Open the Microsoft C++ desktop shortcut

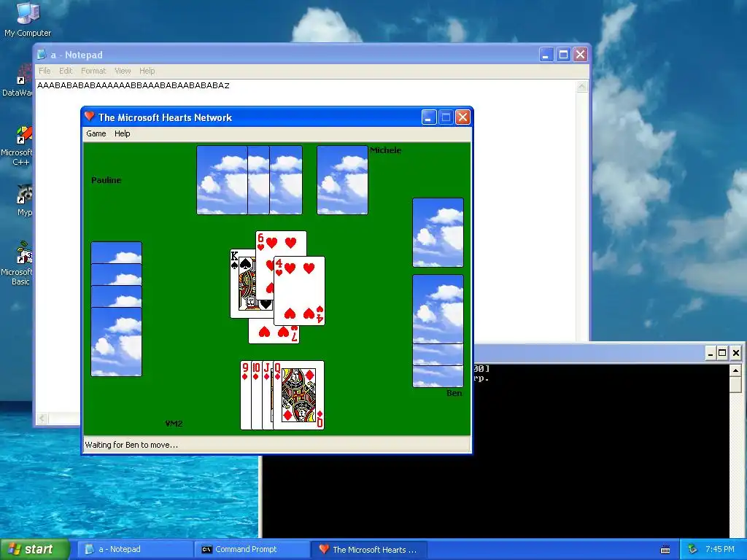(x=17, y=146)
